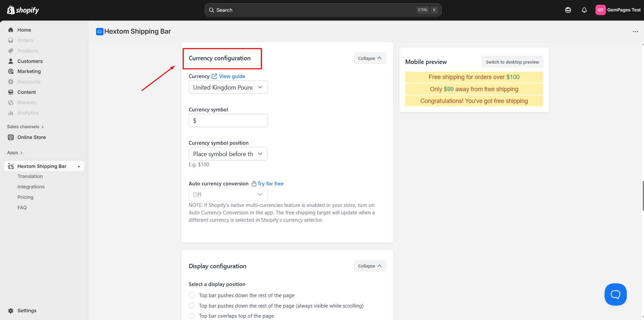Screen dimensions: 644x320
Task: Choose 'Top bar overlaps top of the page'
Action: [x=192, y=316]
